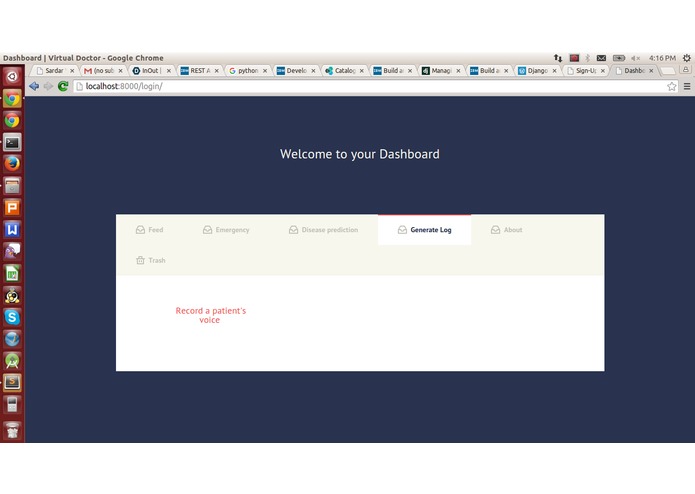Open the Trash tab on the dashboard

pos(150,260)
